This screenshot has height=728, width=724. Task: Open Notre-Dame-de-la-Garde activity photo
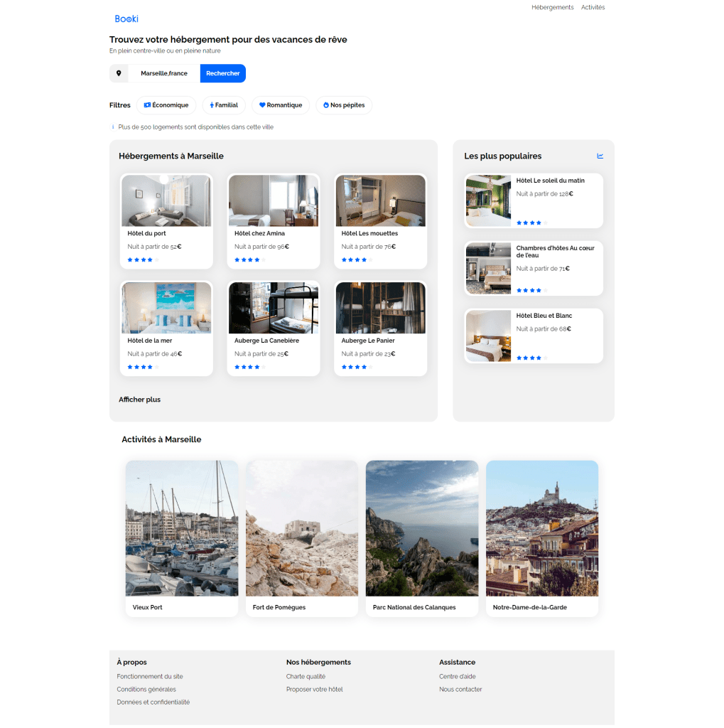[x=542, y=528]
